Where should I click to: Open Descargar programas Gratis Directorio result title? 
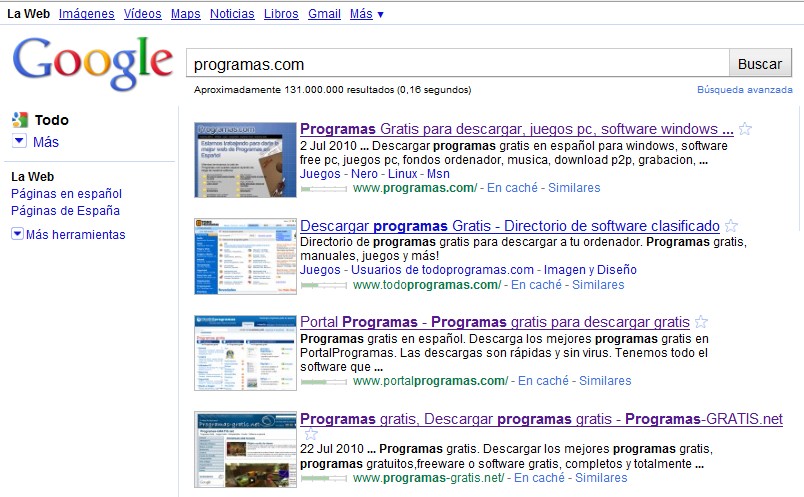tap(510, 226)
